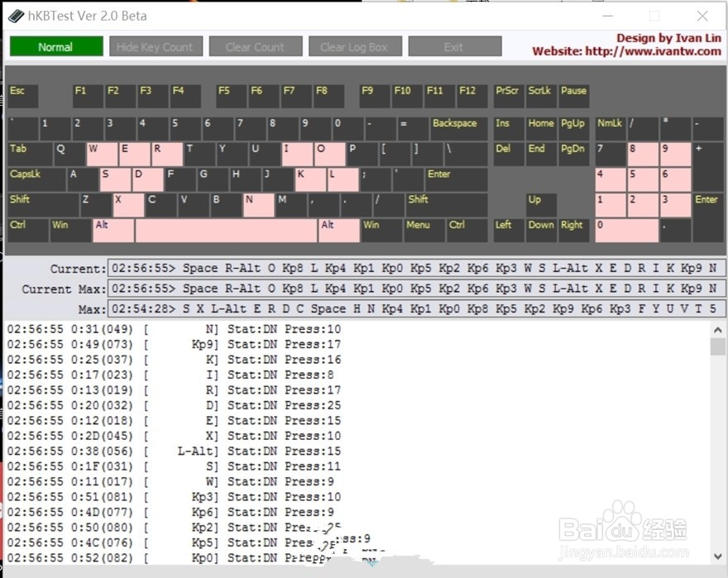Viewport: 728px width, 578px height.
Task: Click the highlighted numpad 0 tile
Action: [627, 230]
